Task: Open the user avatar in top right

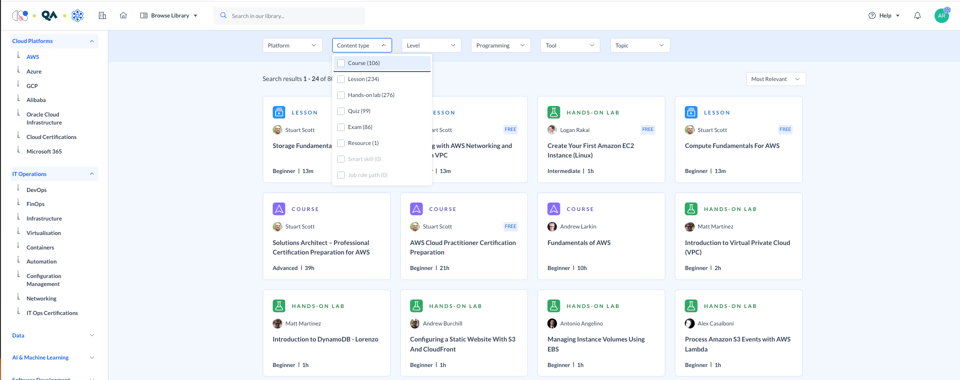Action: point(942,15)
